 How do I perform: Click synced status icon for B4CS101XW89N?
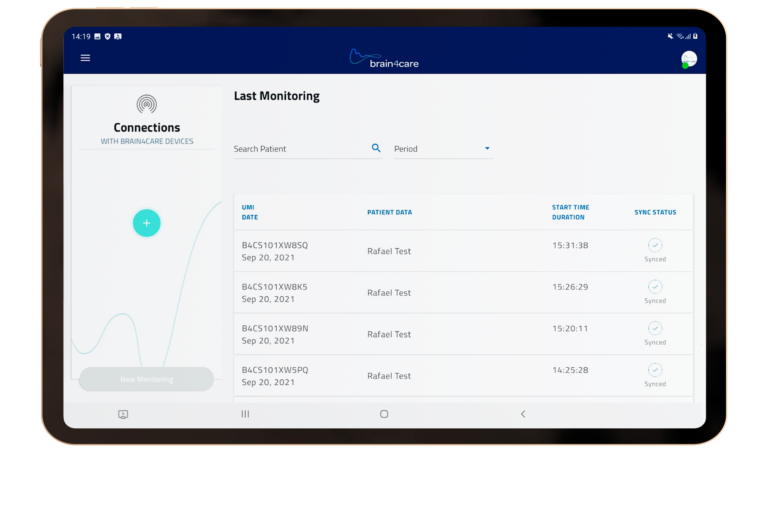tap(655, 328)
